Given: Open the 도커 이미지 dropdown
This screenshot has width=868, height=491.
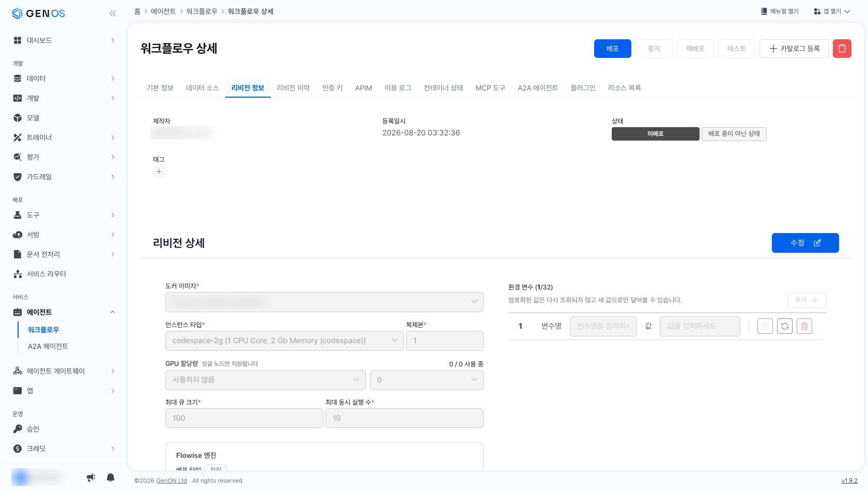Looking at the screenshot, I should click(324, 302).
